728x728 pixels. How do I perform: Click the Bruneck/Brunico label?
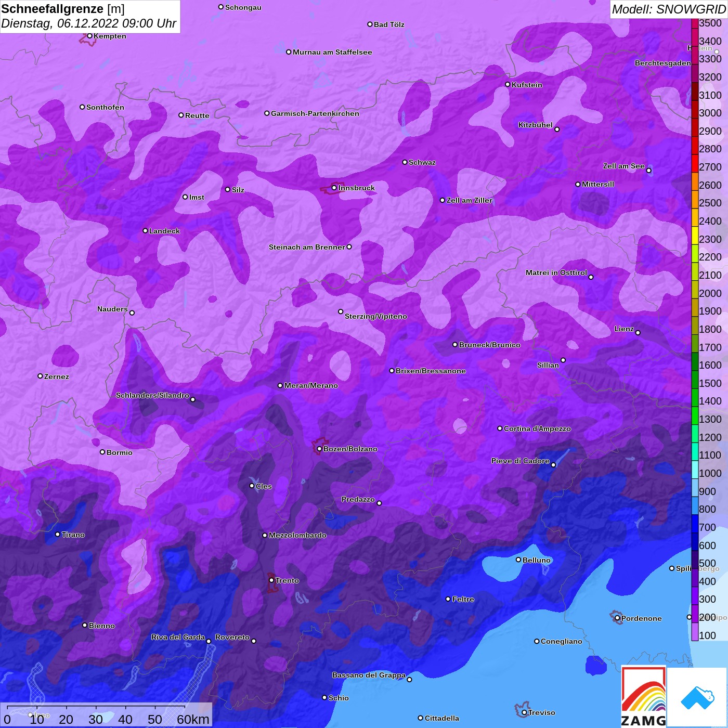point(489,345)
